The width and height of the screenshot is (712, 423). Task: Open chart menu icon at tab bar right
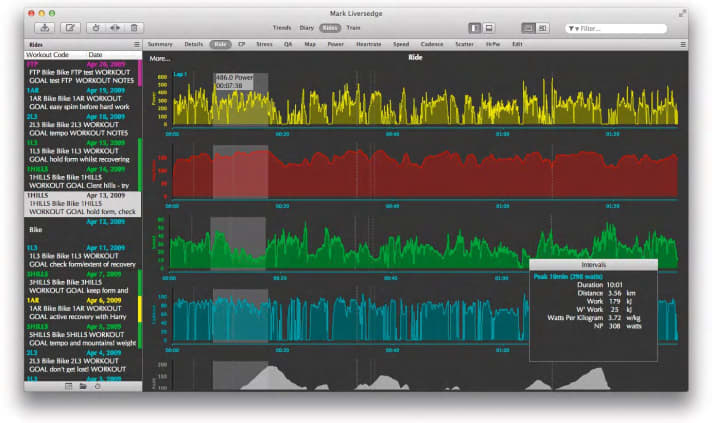[683, 45]
